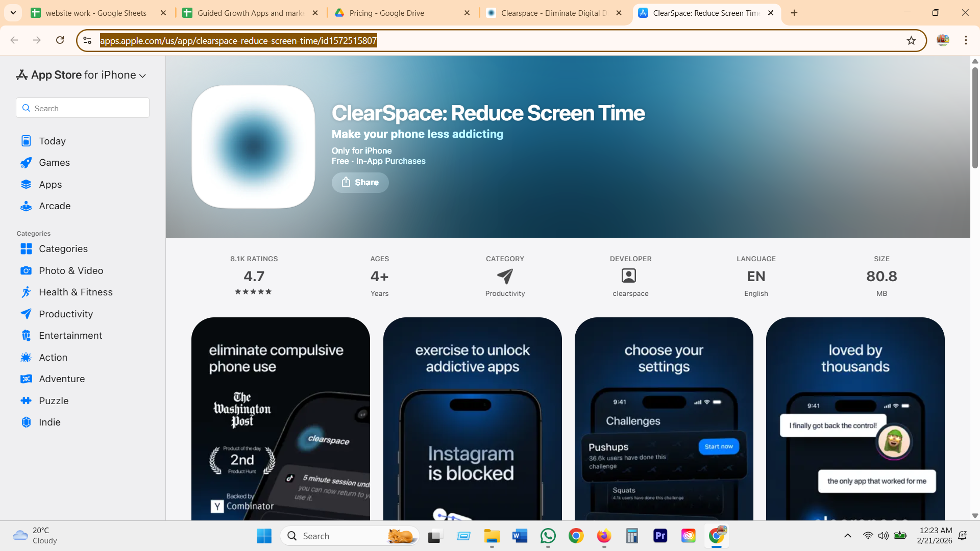
Task: Click the Only for iPhone text
Action: coord(362,151)
